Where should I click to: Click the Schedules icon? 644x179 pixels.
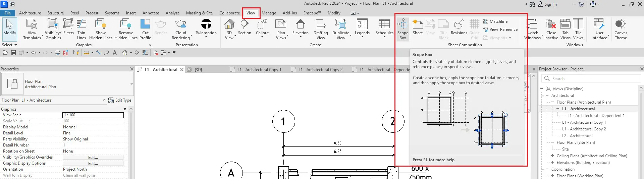coord(384,27)
